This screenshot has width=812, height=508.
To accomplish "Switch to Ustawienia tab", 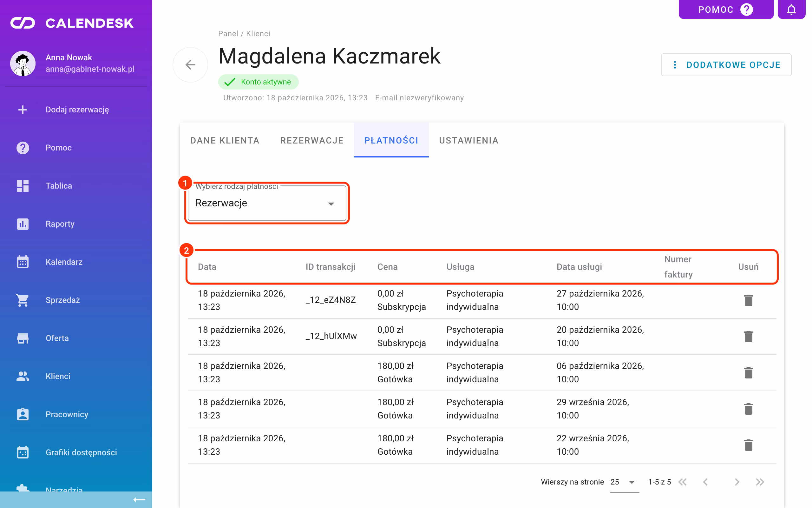I will 468,140.
